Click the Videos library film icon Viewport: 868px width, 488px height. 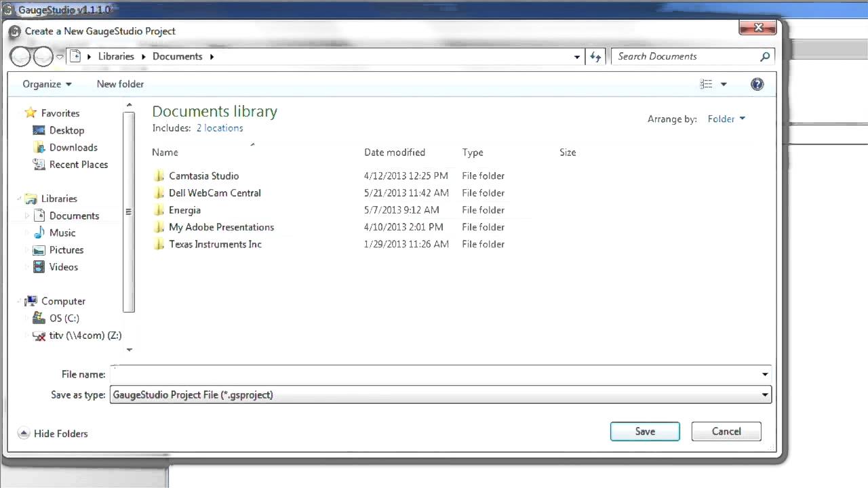click(39, 266)
